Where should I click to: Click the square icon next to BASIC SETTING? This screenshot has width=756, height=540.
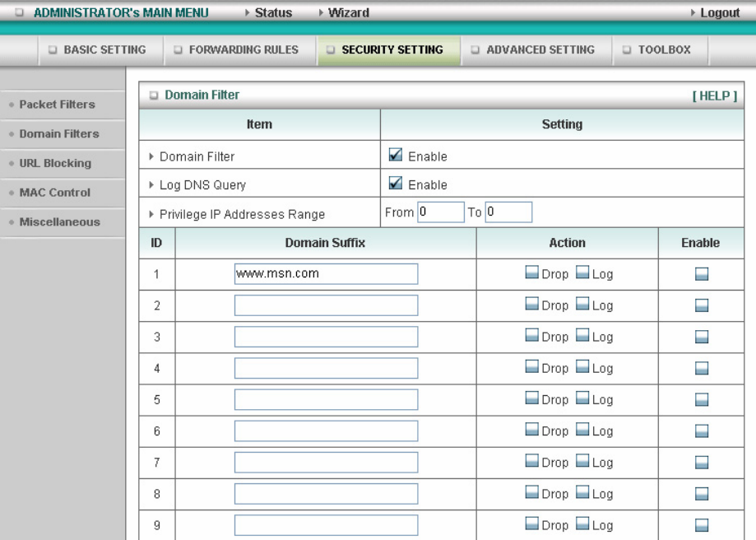click(53, 49)
